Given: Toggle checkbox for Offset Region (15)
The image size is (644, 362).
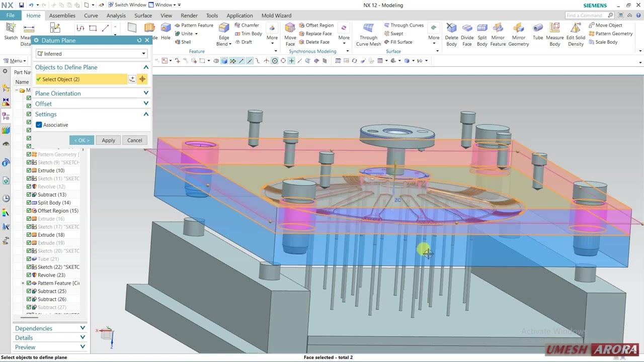Looking at the screenshot, I should (x=29, y=211).
